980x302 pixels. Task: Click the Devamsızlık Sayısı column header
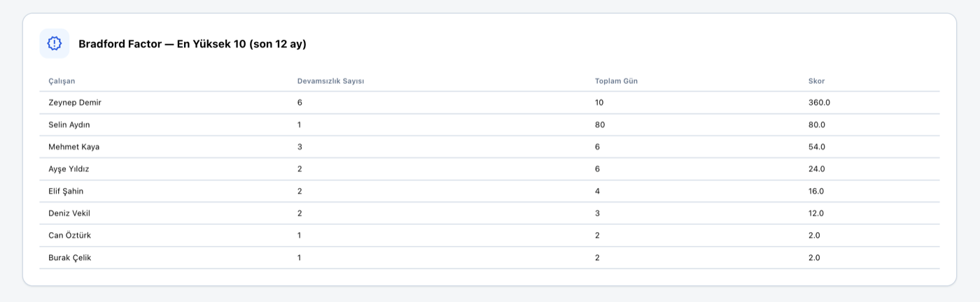(x=330, y=81)
